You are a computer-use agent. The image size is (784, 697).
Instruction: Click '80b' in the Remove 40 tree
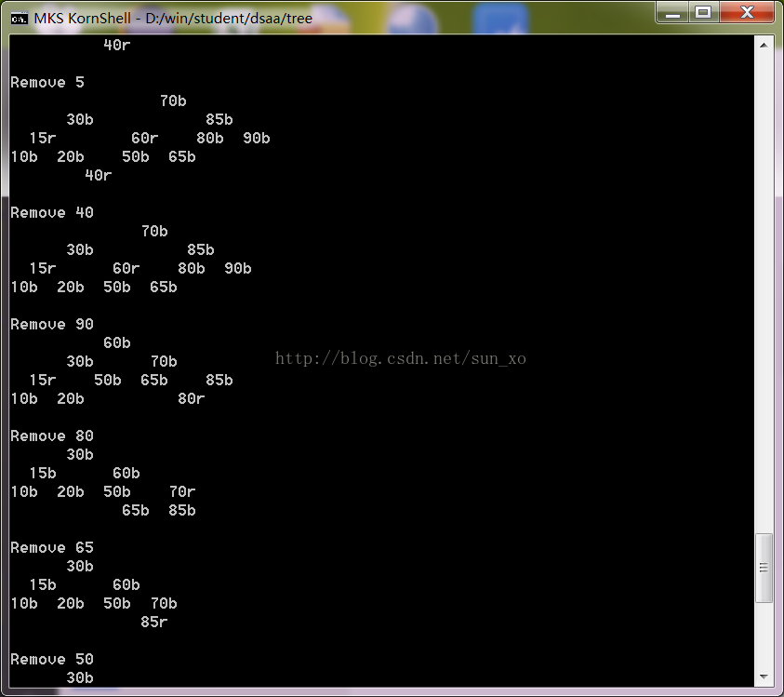click(x=192, y=268)
